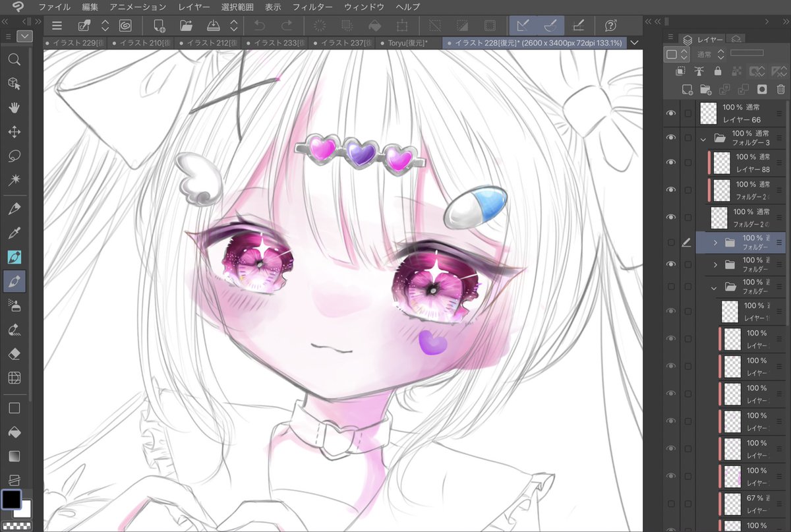This screenshot has height=532, width=791.
Task: Open the フィルター menu
Action: point(312,7)
